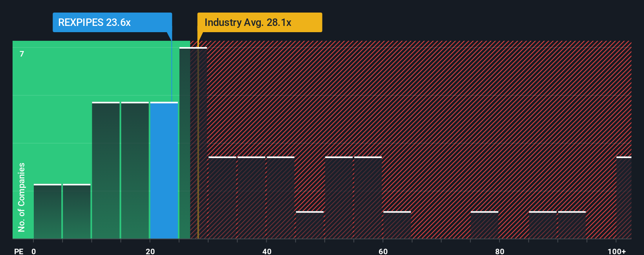644x255 pixels.
Task: Click the short bar at PE 45-50
Action: pyautogui.click(x=310, y=225)
